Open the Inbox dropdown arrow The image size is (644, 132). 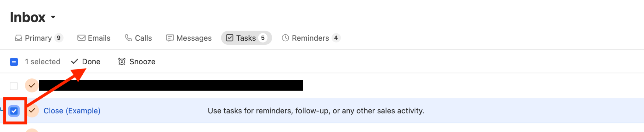[x=53, y=17]
